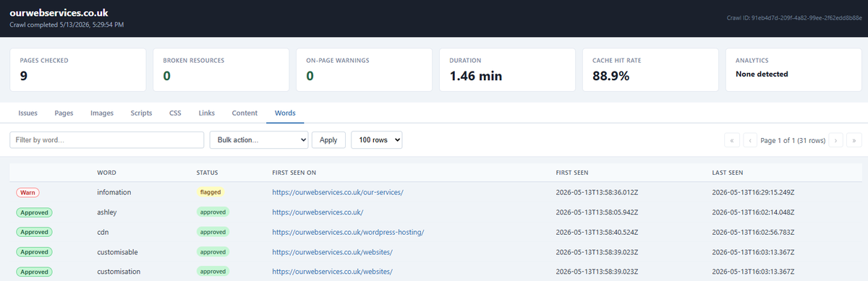This screenshot has height=281, width=868.
Task: Open the websites link in customisation row
Action: (332, 272)
